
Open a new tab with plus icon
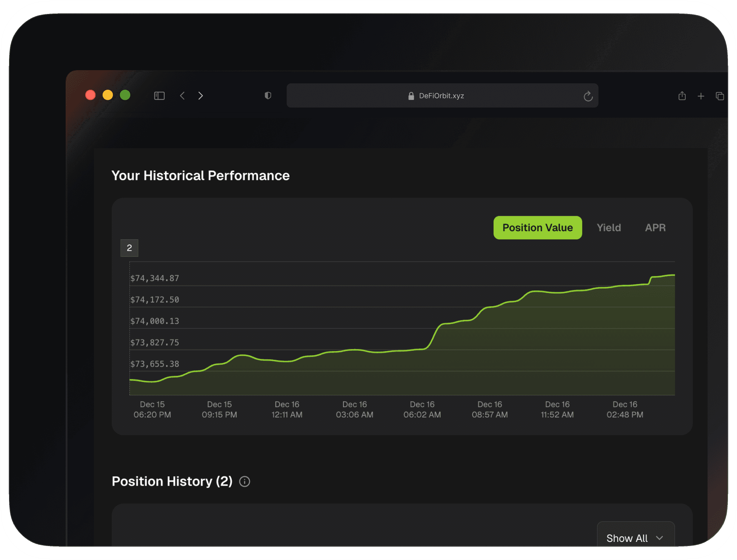coord(701,96)
